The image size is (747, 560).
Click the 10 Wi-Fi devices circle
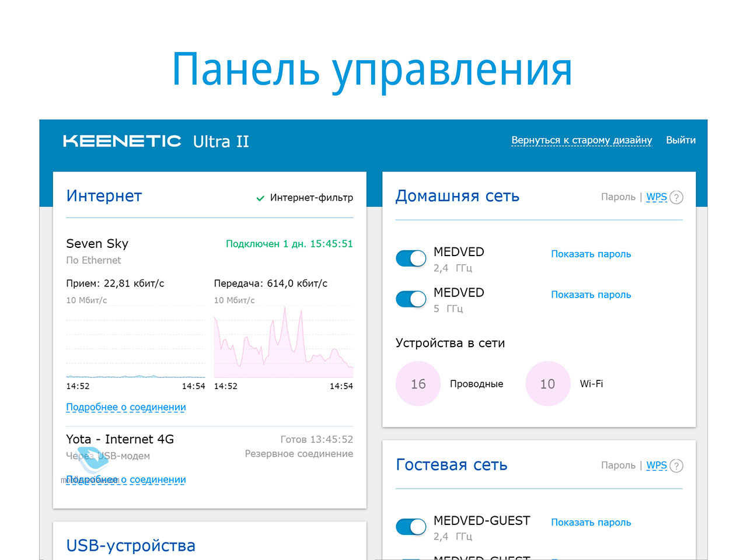point(547,384)
